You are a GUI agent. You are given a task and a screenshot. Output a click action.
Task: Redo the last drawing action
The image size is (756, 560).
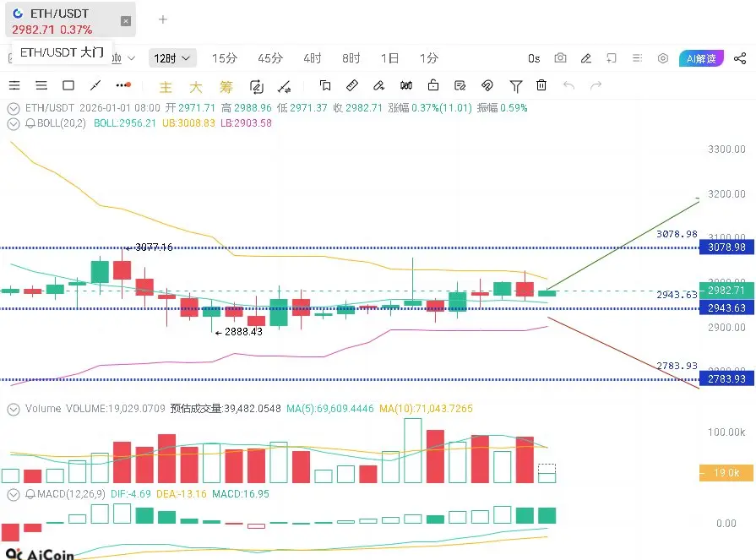coord(596,85)
